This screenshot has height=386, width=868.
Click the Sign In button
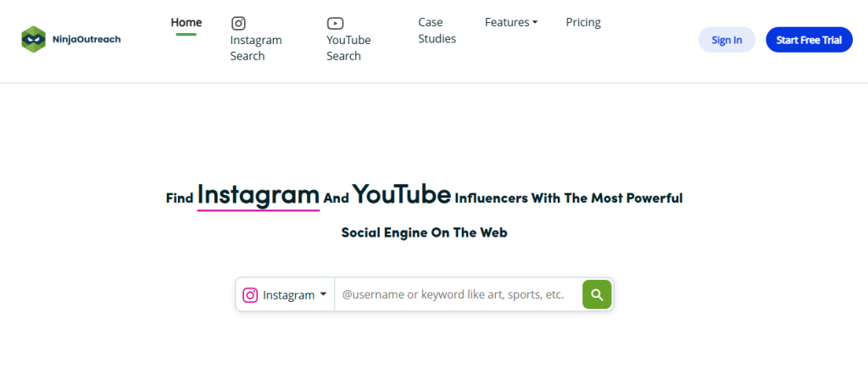point(726,40)
